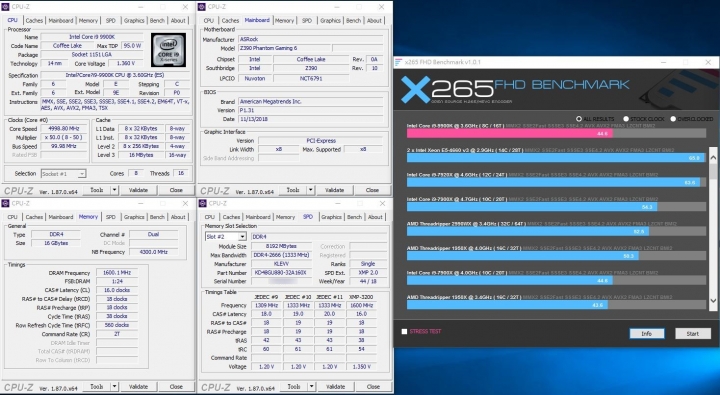Click Close button in Memory window
Screen dimensions: 720x395
pyautogui.click(x=176, y=386)
